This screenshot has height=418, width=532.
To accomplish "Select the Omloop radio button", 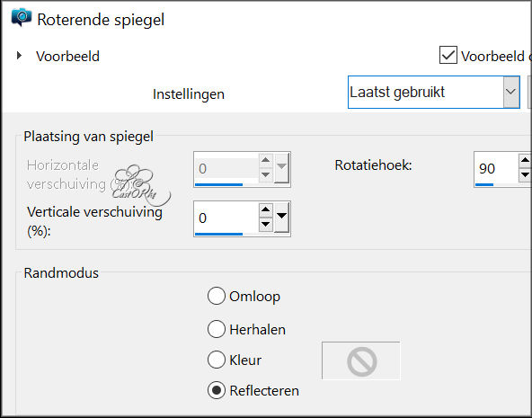I will coord(217,296).
